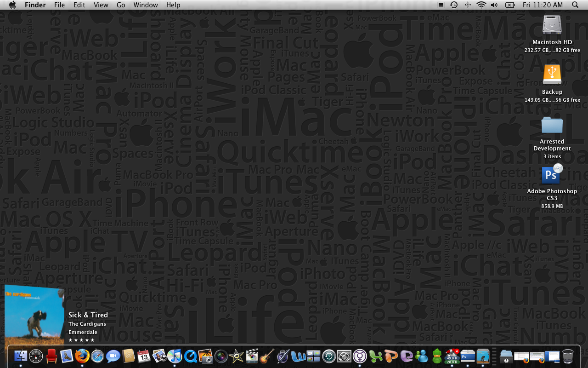Viewport: 588px width, 368px height.
Task: Launch iMovie star icon
Action: click(236, 356)
